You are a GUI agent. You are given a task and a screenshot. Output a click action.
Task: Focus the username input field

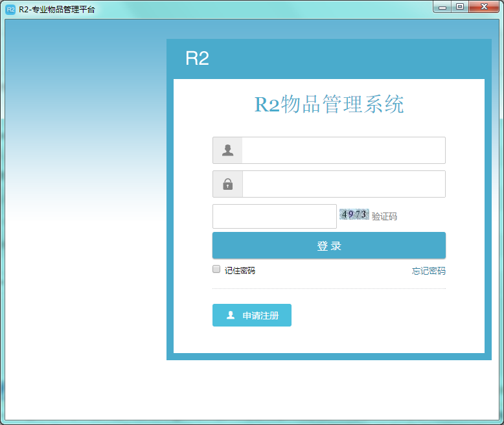[343, 150]
